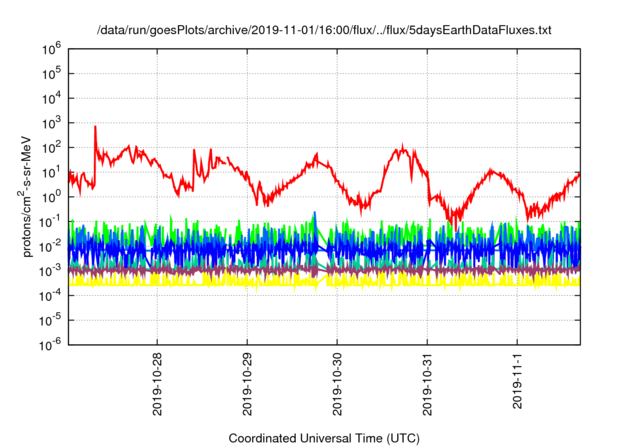640x448 pixels.
Task: Click the 10^-6 y-axis tick label
Action: [50, 344]
